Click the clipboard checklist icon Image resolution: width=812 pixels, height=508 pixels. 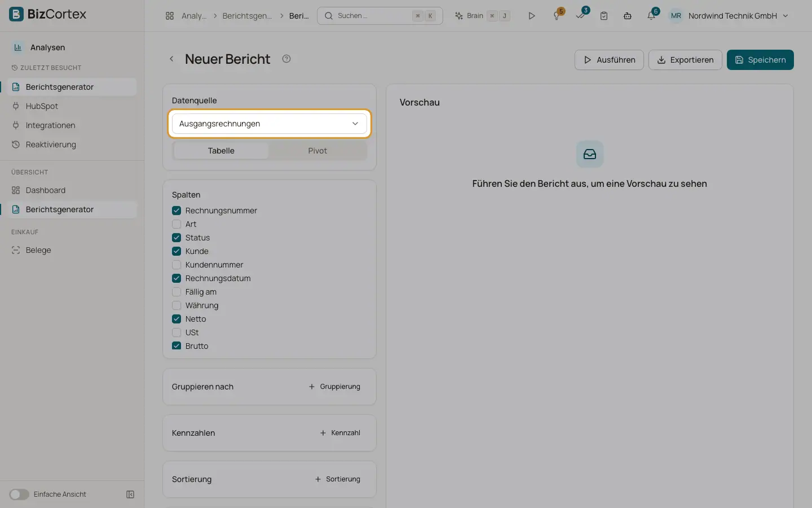coord(604,16)
